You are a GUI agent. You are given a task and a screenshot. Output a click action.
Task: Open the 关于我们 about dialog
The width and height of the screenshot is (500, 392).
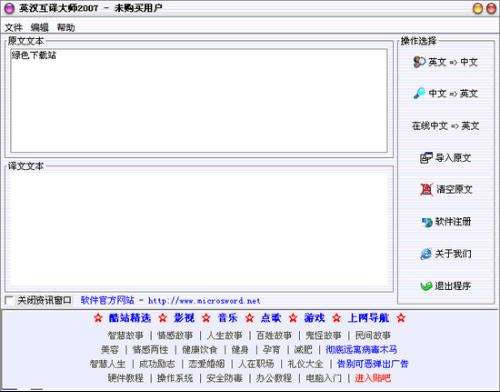coord(446,254)
